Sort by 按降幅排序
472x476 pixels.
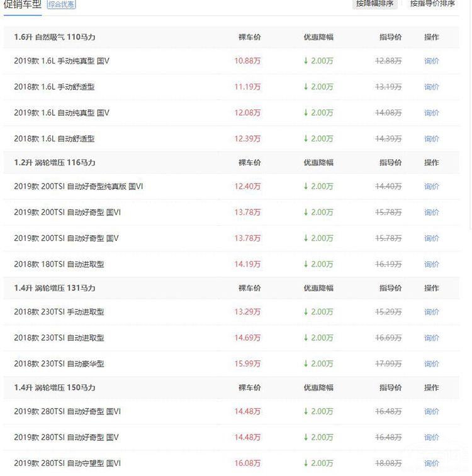[x=375, y=4]
